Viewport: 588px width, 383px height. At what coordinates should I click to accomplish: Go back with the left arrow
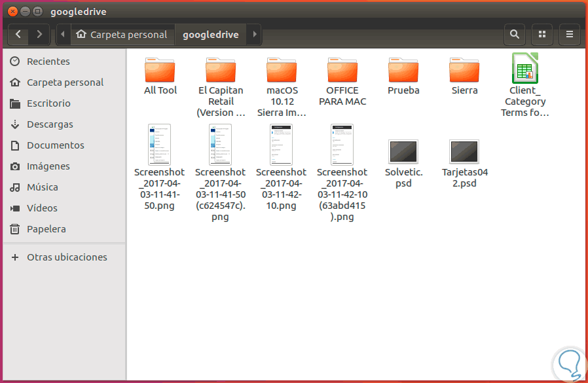(x=18, y=35)
